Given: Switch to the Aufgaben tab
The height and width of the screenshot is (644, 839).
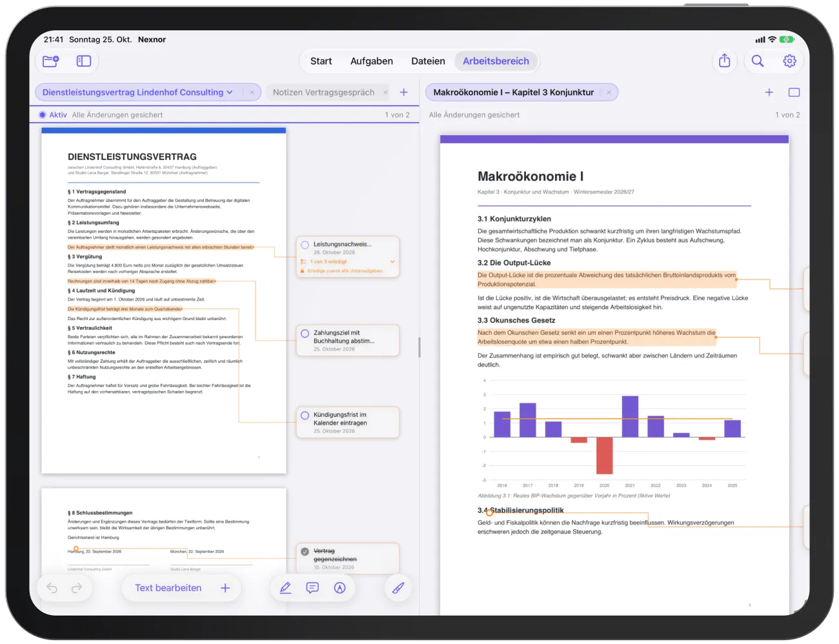Looking at the screenshot, I should coord(372,61).
